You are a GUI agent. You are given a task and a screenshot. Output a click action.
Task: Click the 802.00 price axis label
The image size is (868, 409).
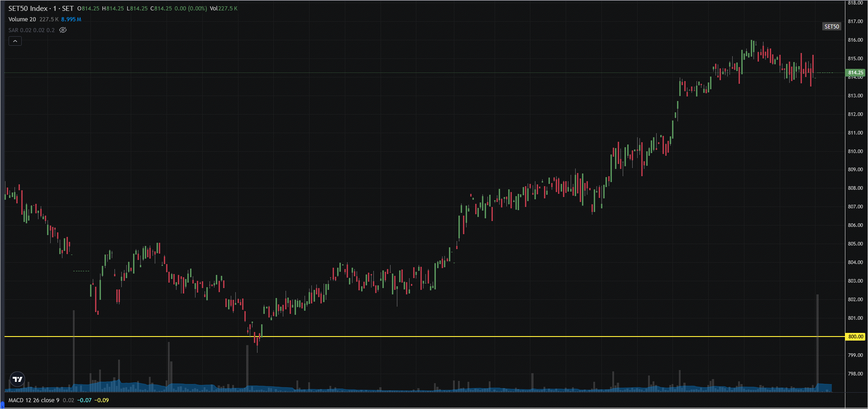[855, 299]
